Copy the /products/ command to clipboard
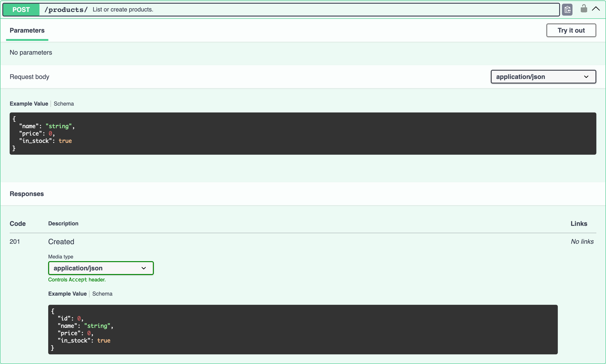Screen dimensions: 606x364 (567, 10)
